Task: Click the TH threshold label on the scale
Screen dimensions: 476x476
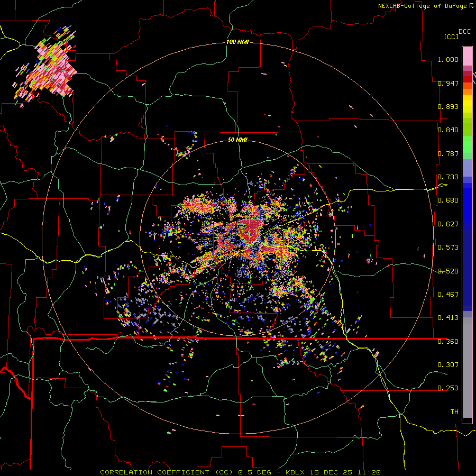Action: tap(454, 412)
